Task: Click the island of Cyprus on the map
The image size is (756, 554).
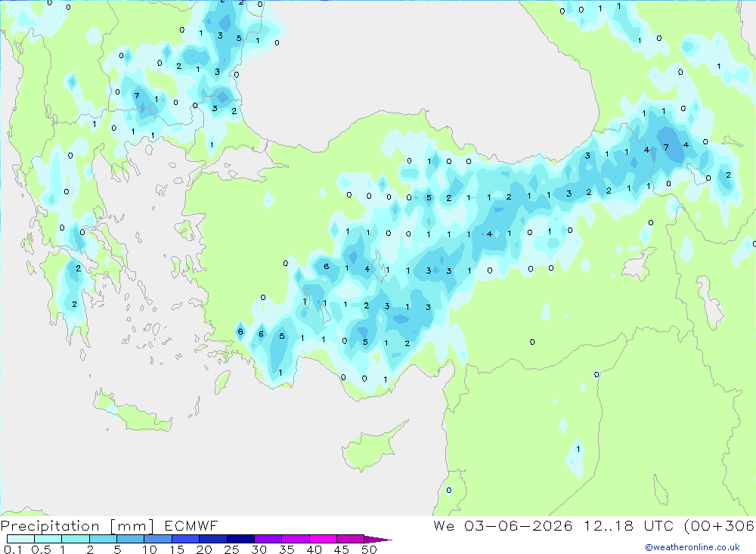Action: tap(370, 450)
